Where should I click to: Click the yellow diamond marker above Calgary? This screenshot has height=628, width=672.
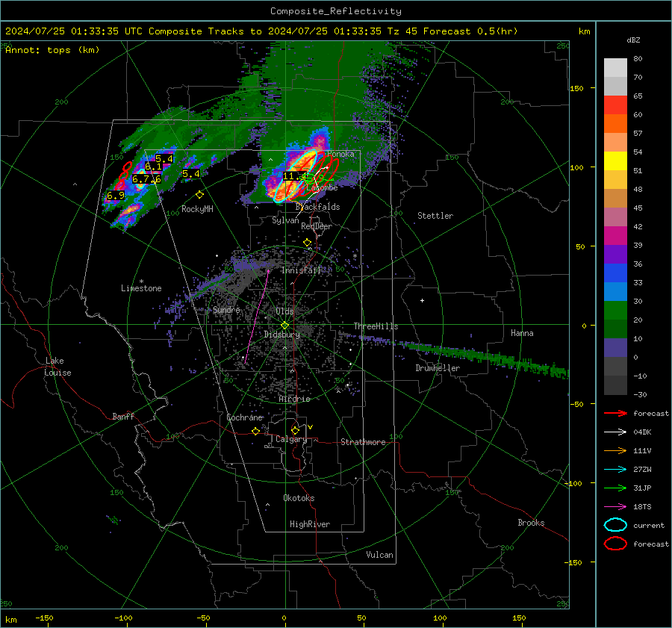pos(295,430)
